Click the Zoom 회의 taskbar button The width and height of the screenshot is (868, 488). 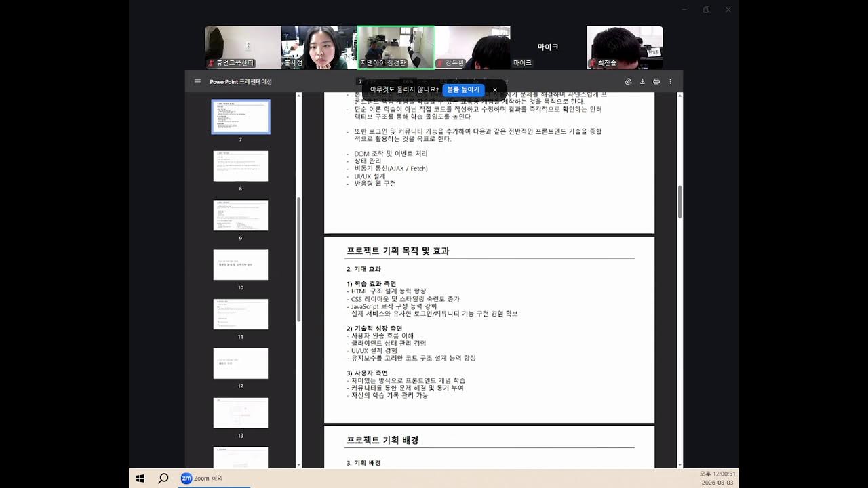215,478
